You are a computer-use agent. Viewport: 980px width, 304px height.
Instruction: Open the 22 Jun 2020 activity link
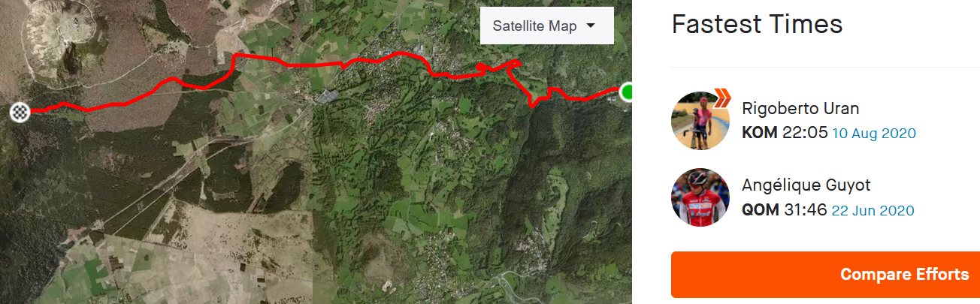[x=873, y=211]
